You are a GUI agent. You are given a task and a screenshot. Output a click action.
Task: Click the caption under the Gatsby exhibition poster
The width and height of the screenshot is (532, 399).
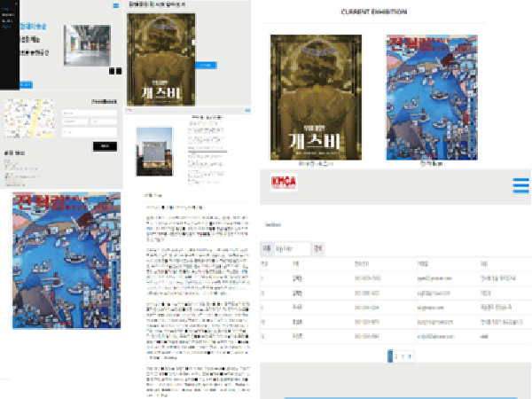click(316, 164)
